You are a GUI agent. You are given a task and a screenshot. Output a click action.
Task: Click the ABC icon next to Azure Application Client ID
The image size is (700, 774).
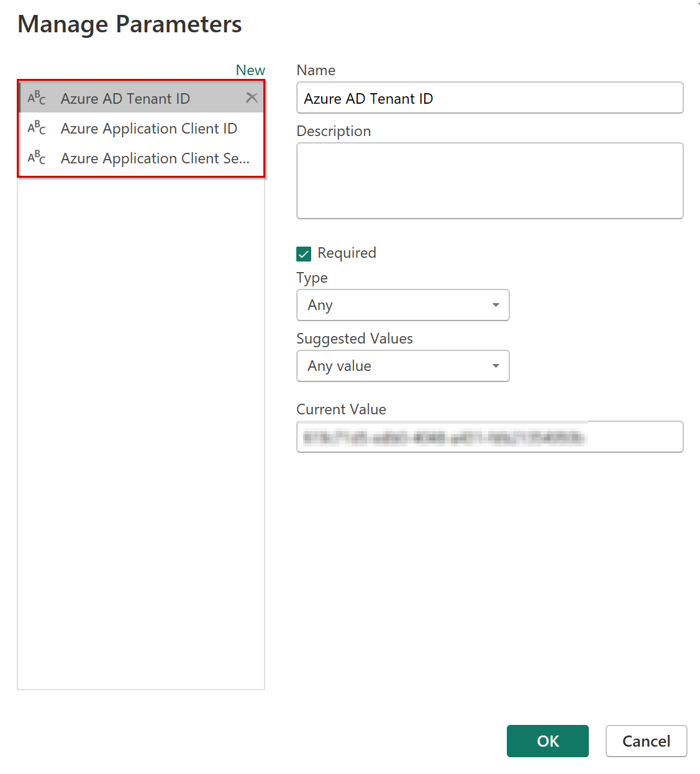pyautogui.click(x=37, y=128)
